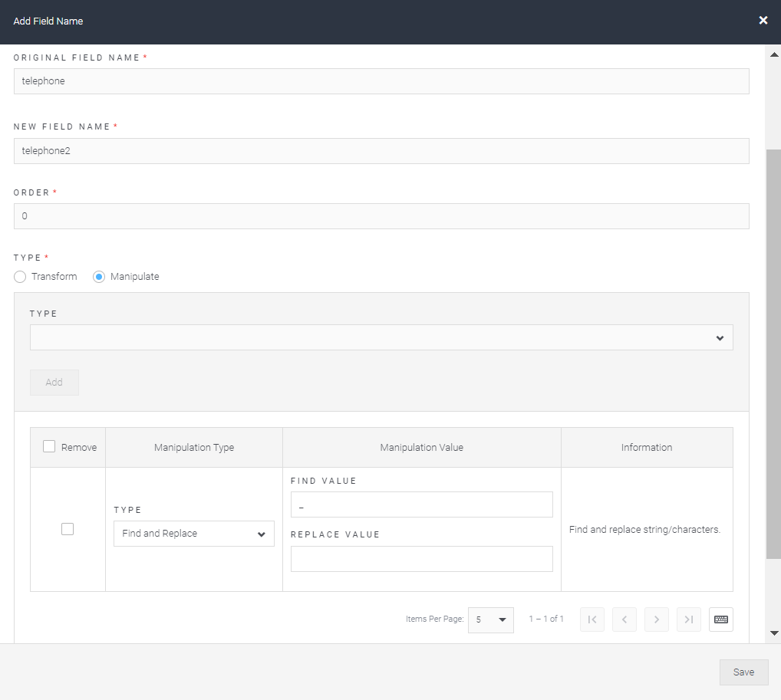Go to previous page icon
781x700 pixels.
coord(624,619)
